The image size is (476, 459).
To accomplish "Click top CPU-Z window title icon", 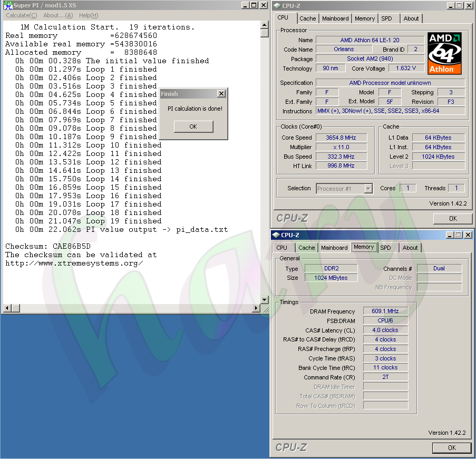I will click(x=277, y=5).
